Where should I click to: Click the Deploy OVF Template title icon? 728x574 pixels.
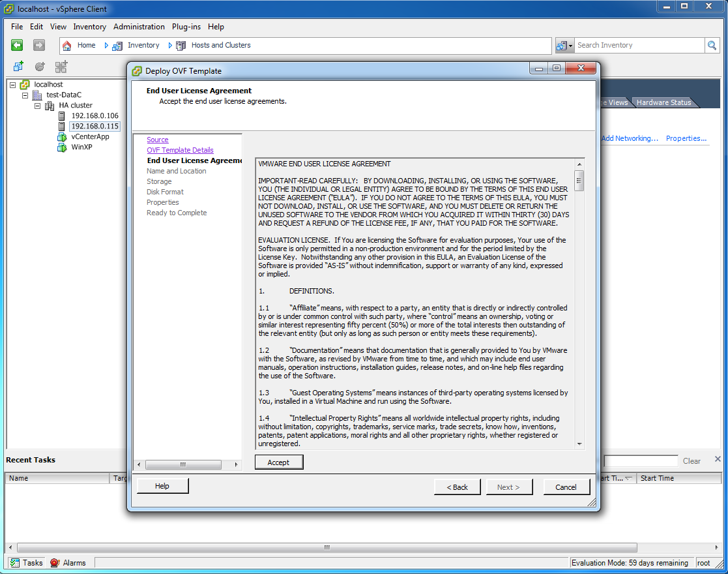click(x=137, y=71)
